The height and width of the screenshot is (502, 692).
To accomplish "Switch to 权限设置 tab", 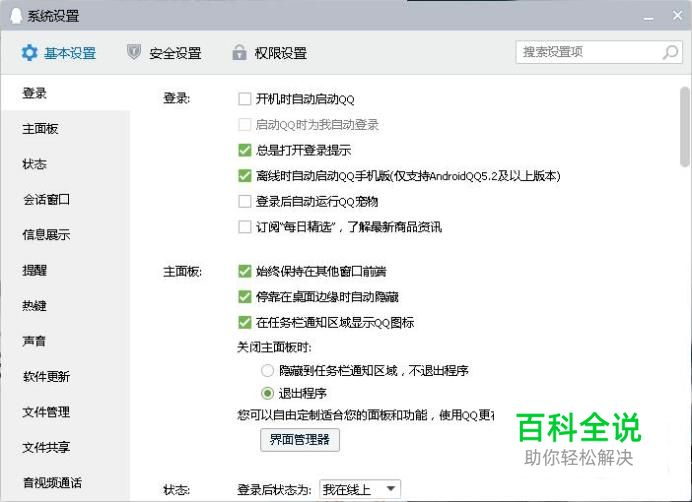I will pos(270,53).
